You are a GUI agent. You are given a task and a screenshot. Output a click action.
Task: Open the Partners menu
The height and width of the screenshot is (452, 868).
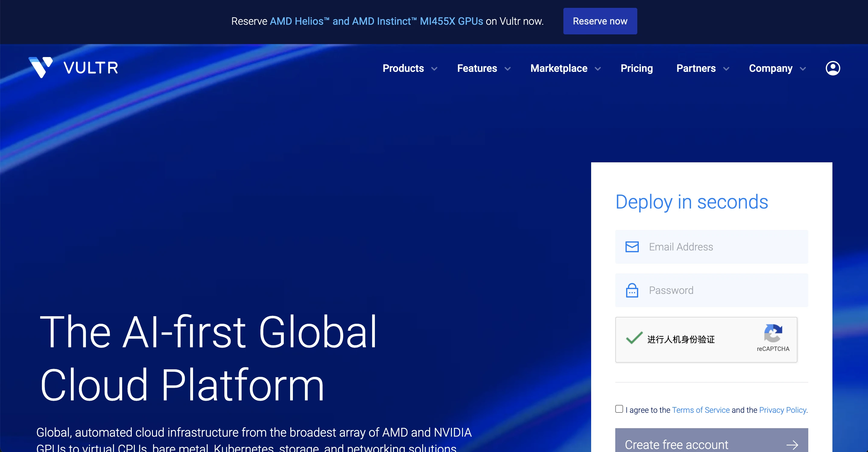pos(696,68)
